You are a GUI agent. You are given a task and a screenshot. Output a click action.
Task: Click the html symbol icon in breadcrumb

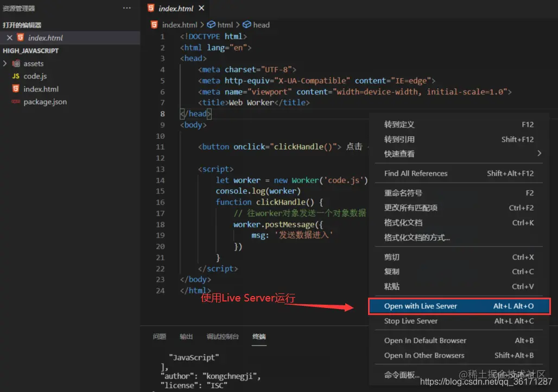point(211,24)
